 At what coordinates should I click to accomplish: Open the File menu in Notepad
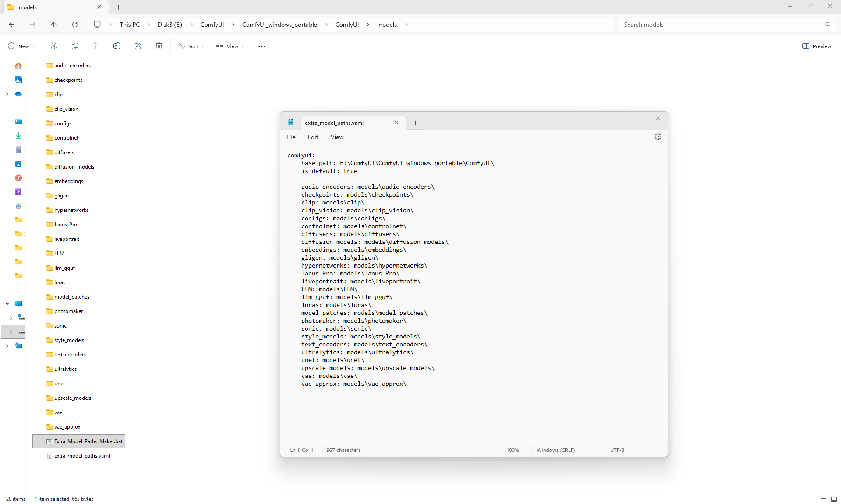click(291, 137)
